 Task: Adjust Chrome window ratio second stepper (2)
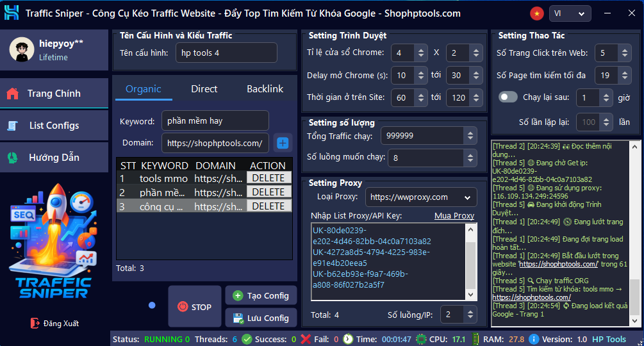(x=475, y=53)
